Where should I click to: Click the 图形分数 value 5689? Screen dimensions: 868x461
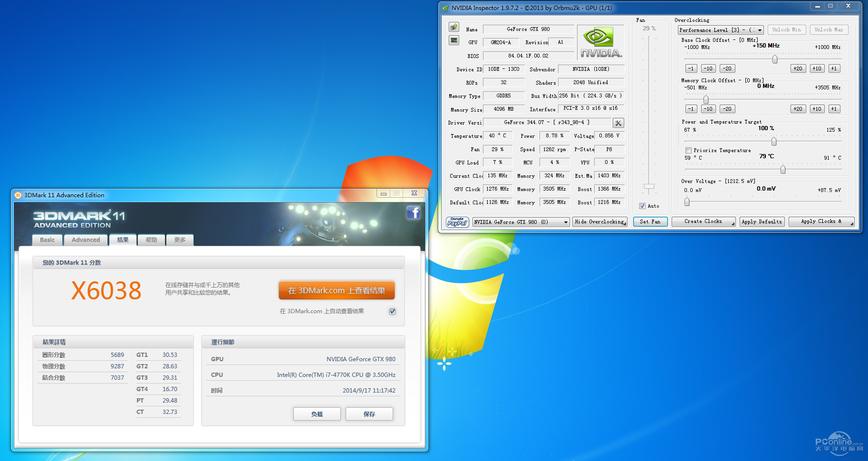click(117, 355)
